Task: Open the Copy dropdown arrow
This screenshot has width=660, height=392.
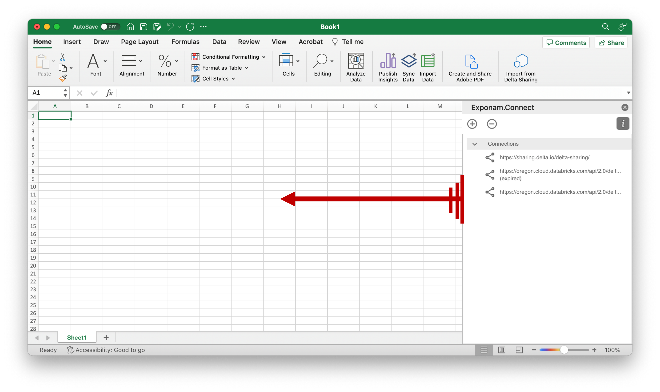Action: pos(72,68)
